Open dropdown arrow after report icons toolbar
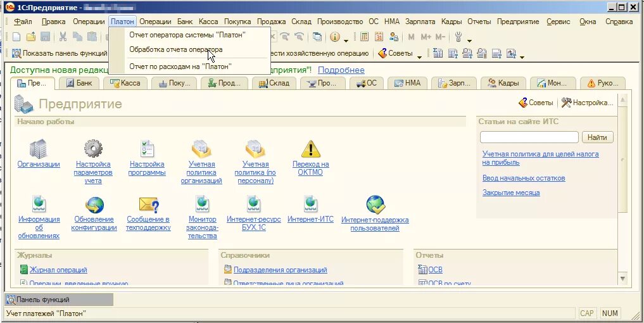This screenshot has height=323, width=644. [522, 57]
